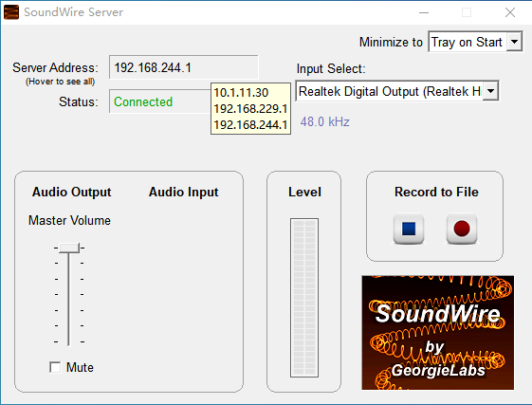Click the 48.0 kHz sample rate label

point(324,121)
